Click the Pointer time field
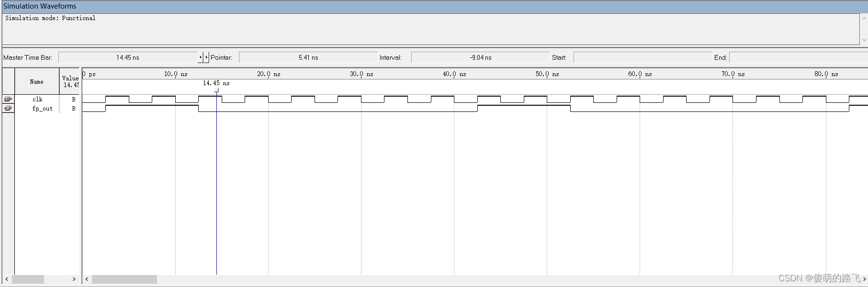Viewport: 868px width, 287px height. [x=308, y=57]
